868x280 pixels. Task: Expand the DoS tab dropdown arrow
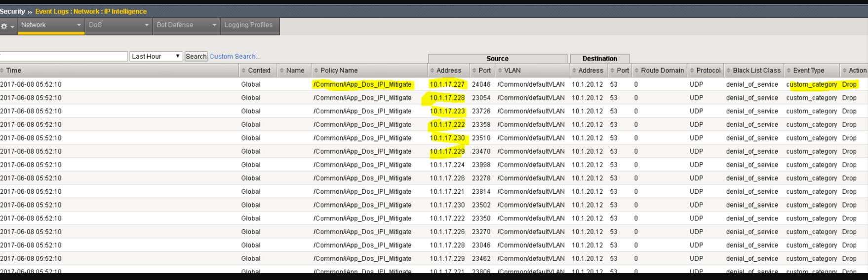pos(147,25)
